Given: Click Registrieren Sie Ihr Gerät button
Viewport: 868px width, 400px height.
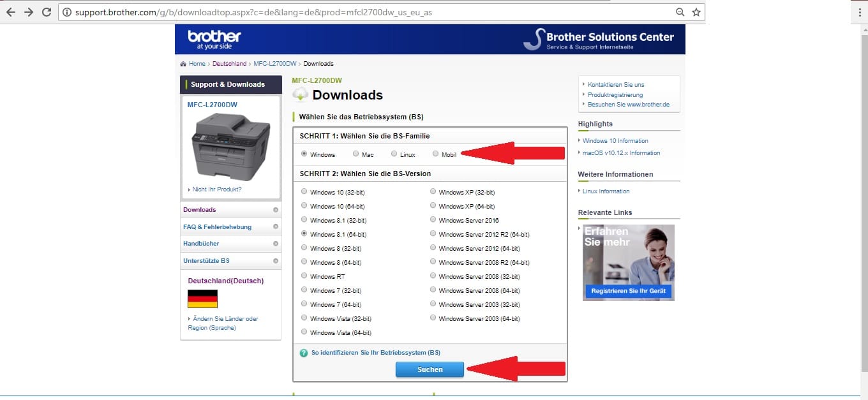Looking at the screenshot, I should [628, 291].
